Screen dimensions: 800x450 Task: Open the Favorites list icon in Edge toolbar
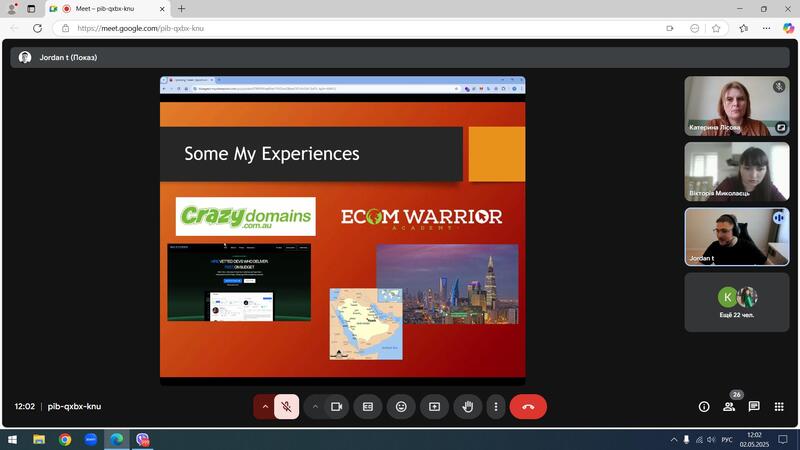point(744,29)
